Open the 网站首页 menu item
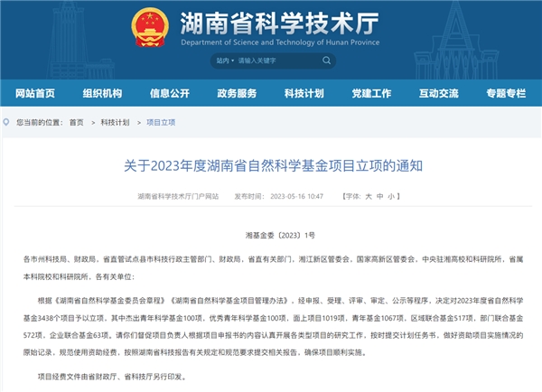This screenshot has height=392, width=542. pyautogui.click(x=35, y=93)
